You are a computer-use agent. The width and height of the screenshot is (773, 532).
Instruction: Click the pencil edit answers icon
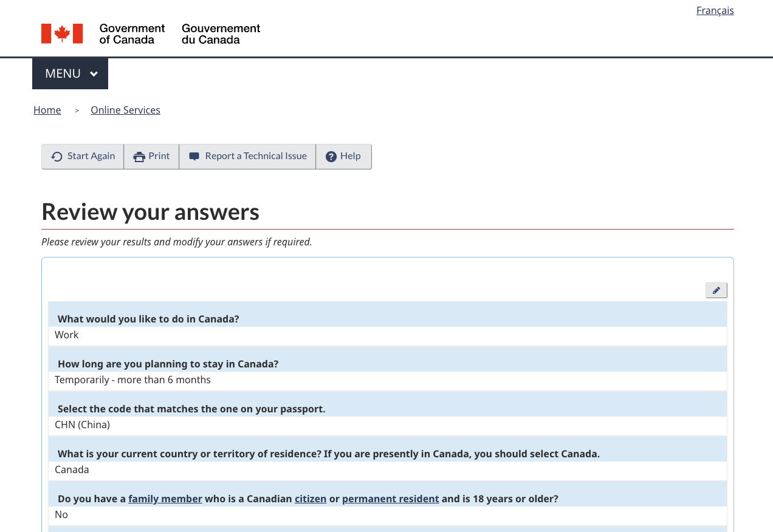point(716,290)
